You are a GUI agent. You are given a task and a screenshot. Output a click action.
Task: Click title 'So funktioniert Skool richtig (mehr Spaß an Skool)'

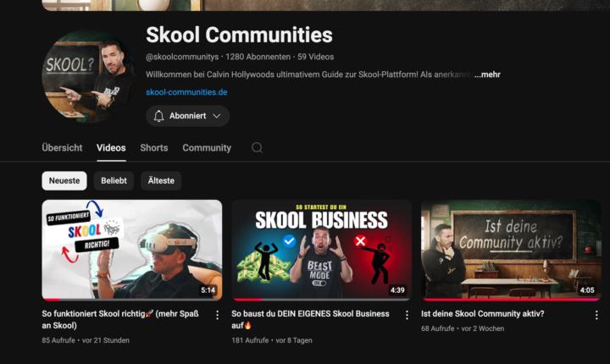[120, 319]
